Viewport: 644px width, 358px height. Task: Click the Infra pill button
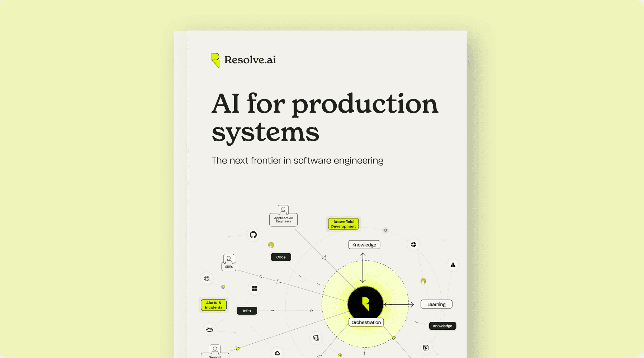[247, 310]
